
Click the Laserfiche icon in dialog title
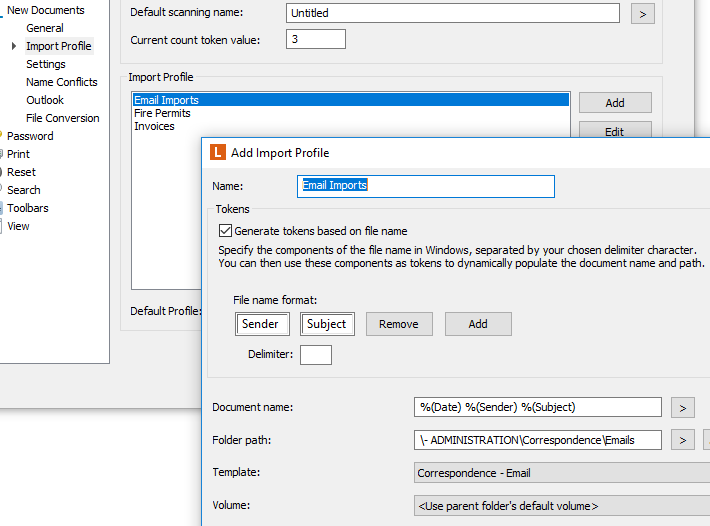coord(218,153)
